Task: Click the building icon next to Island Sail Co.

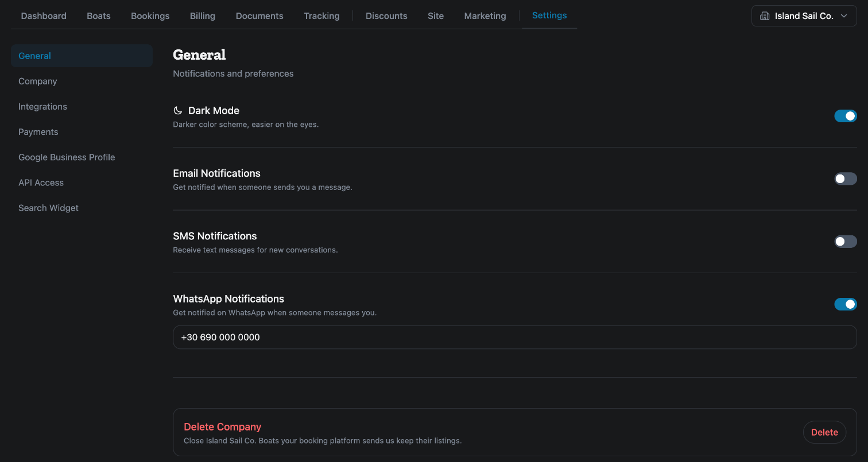Action: coord(765,16)
